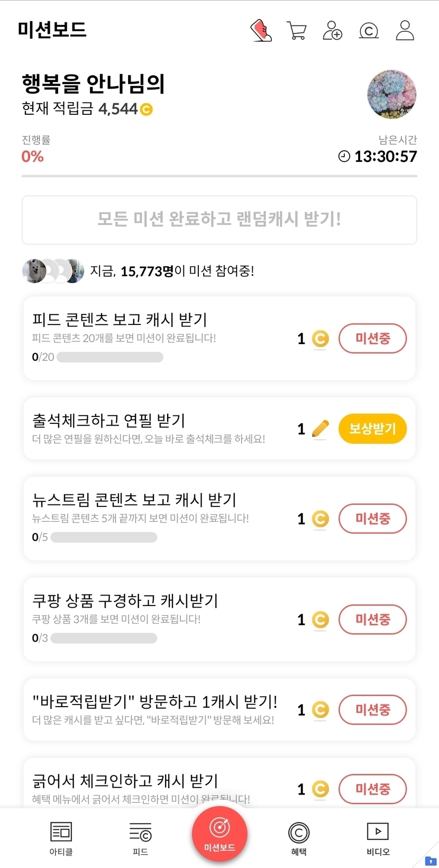439x868 pixels.
Task: Open the shopping cart
Action: point(297,31)
